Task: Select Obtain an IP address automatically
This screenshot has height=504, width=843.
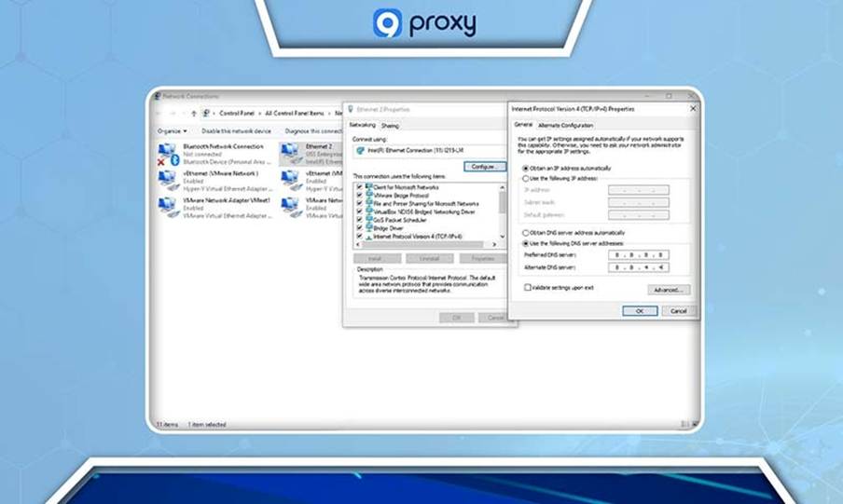Action: (526, 169)
